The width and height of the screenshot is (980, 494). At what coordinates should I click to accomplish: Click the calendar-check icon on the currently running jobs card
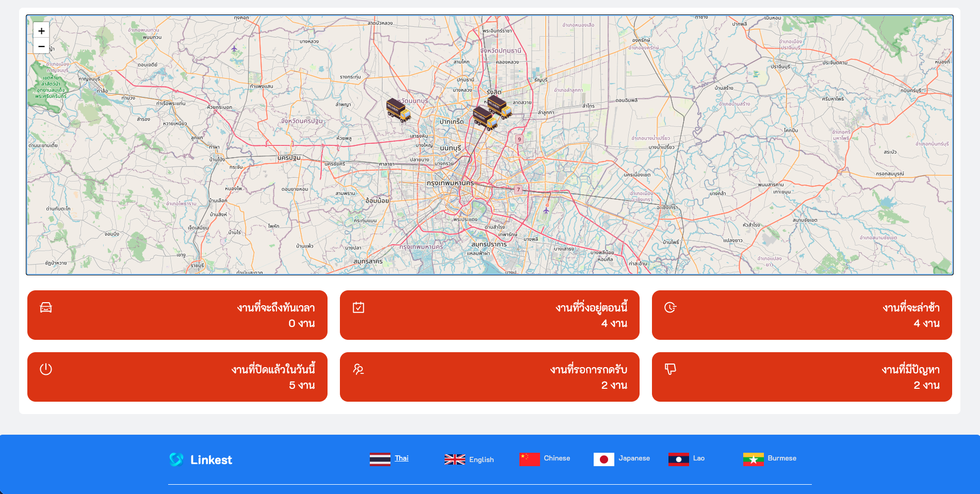(x=357, y=307)
